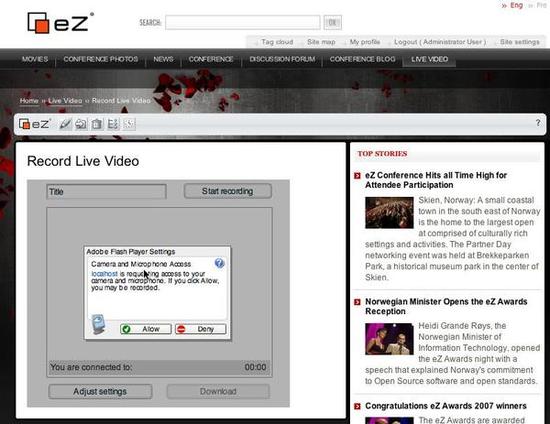Focus the site search box

243,22
